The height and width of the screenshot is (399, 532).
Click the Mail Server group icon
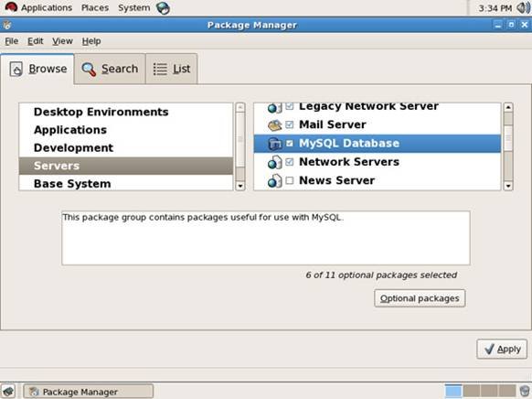click(274, 125)
